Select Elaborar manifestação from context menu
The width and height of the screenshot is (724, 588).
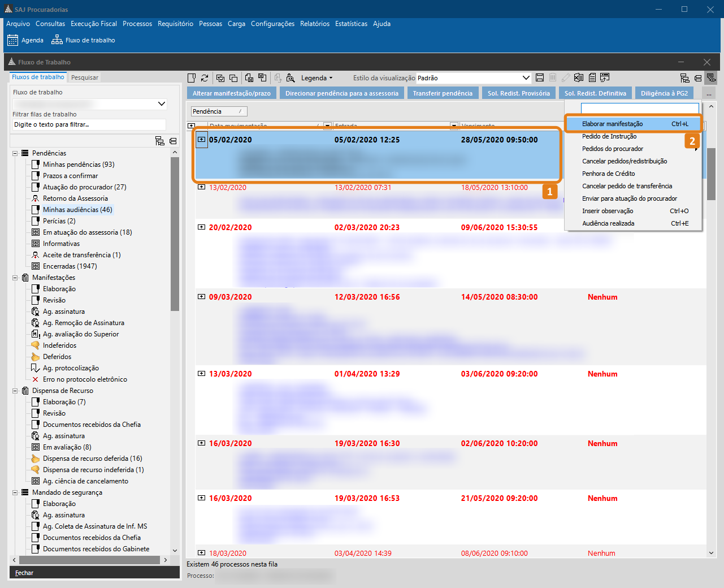(613, 124)
